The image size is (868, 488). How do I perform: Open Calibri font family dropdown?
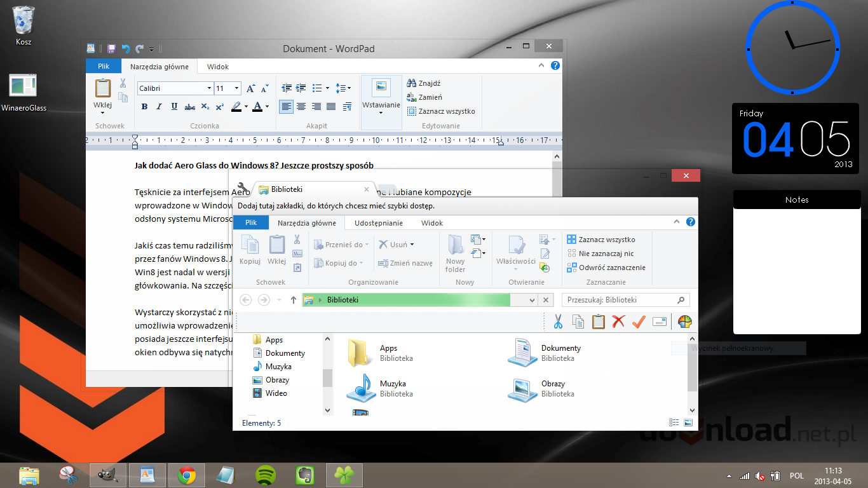pos(209,88)
